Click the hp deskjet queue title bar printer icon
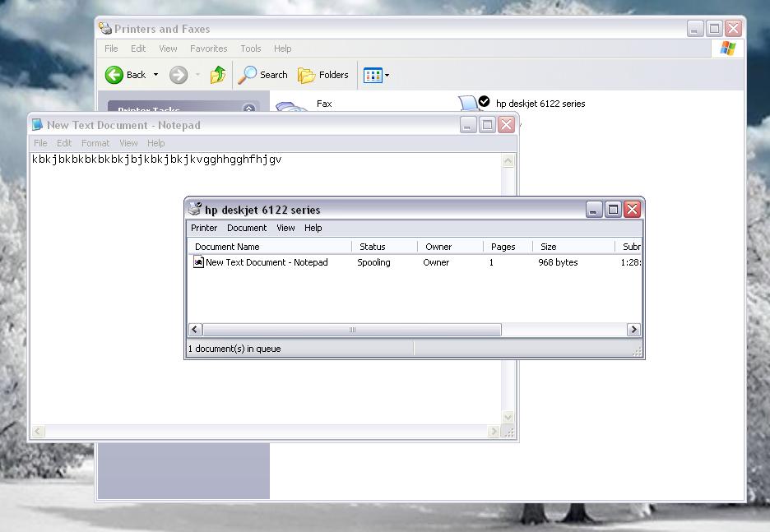The image size is (770, 532). (196, 209)
